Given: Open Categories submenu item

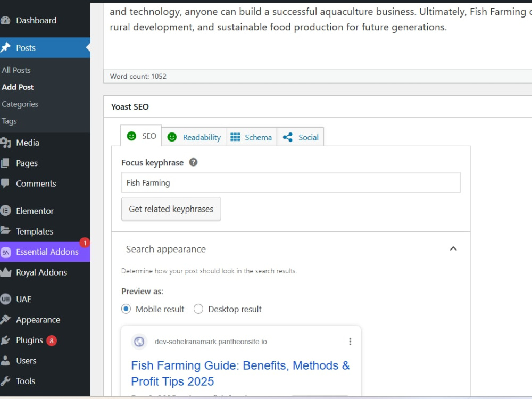Looking at the screenshot, I should (20, 104).
